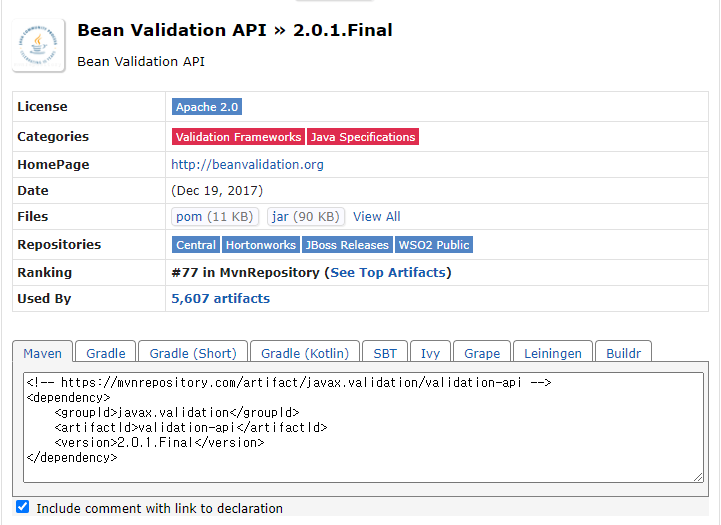Download the pom (11 KB) file

[215, 217]
